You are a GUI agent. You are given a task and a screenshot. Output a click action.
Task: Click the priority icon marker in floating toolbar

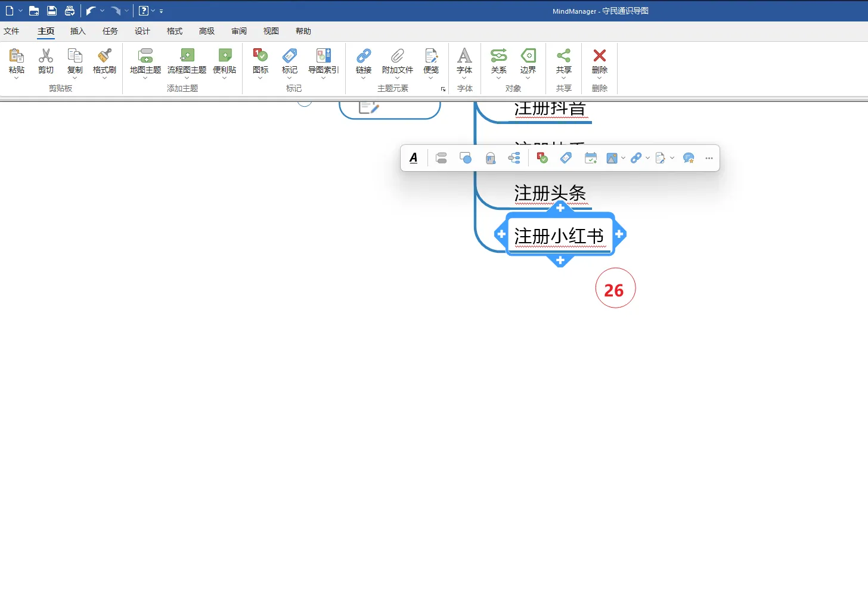[542, 158]
